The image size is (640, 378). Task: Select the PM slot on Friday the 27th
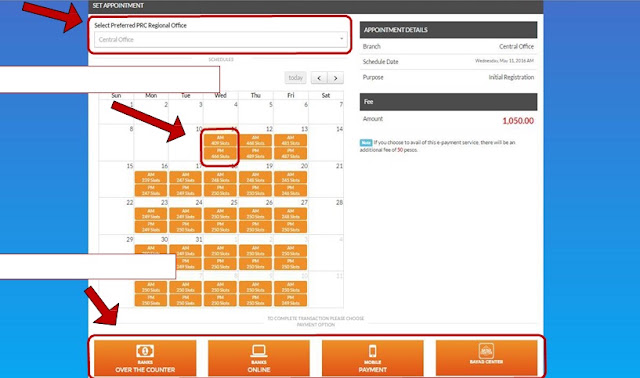tap(291, 227)
